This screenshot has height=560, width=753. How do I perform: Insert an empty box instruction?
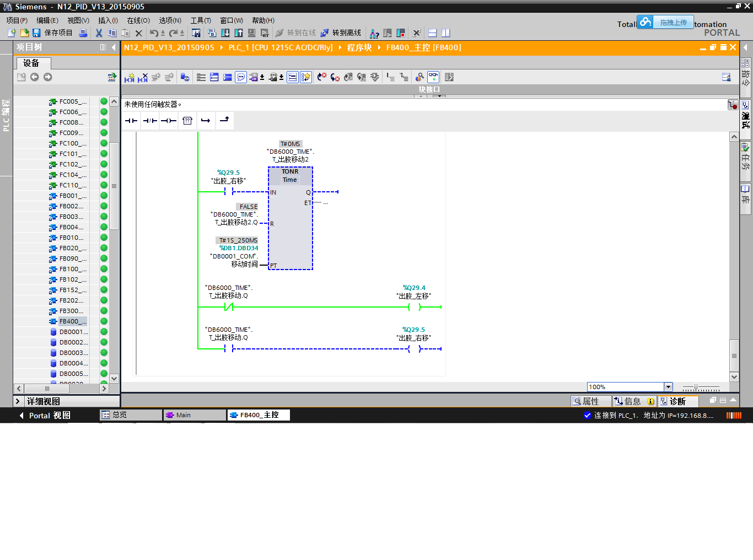coord(187,121)
